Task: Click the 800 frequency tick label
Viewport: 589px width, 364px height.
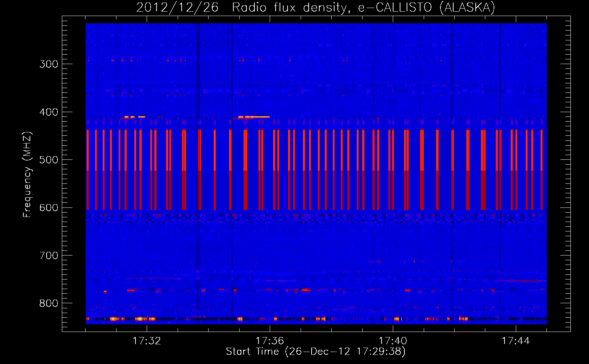Action: pyautogui.click(x=49, y=303)
